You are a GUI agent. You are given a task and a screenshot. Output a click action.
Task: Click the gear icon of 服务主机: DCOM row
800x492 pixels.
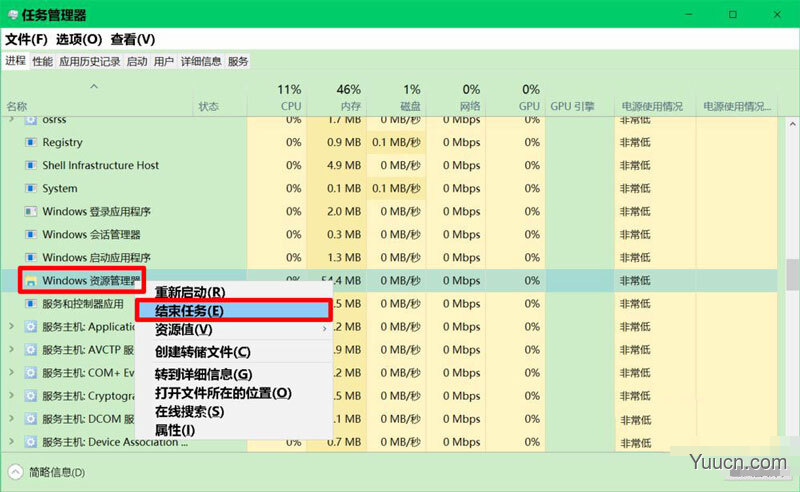pyautogui.click(x=31, y=419)
